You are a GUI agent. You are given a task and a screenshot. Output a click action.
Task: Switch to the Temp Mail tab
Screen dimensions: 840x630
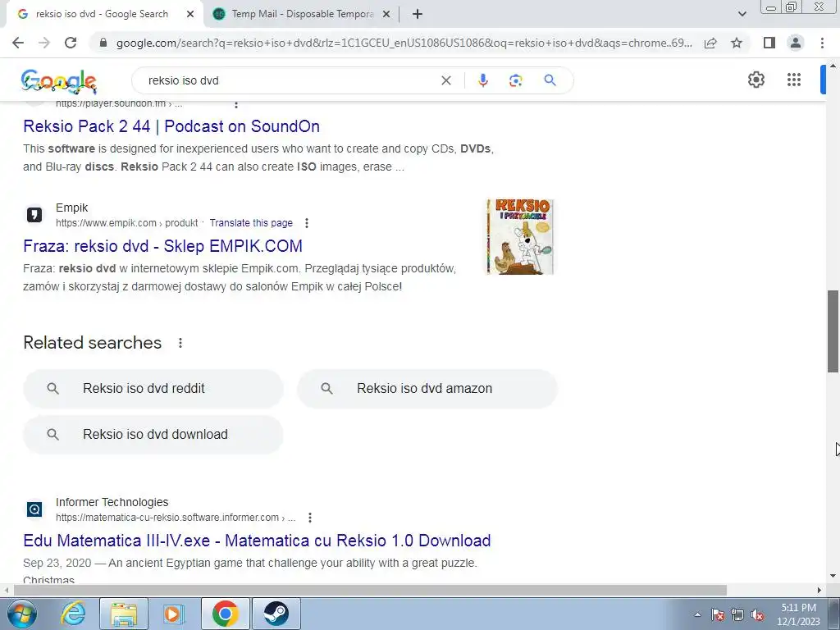tap(302, 14)
